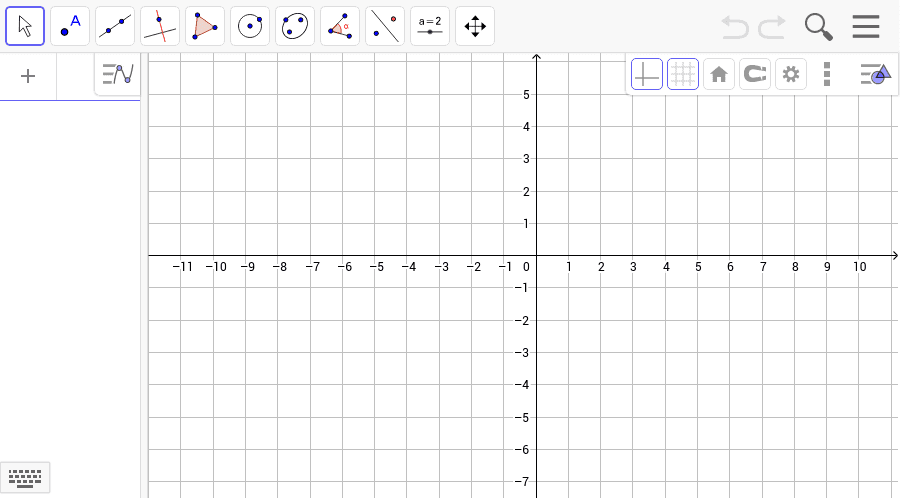Viewport: 900px width, 500px height.
Task: Click x-axis label 10
Action: [859, 267]
